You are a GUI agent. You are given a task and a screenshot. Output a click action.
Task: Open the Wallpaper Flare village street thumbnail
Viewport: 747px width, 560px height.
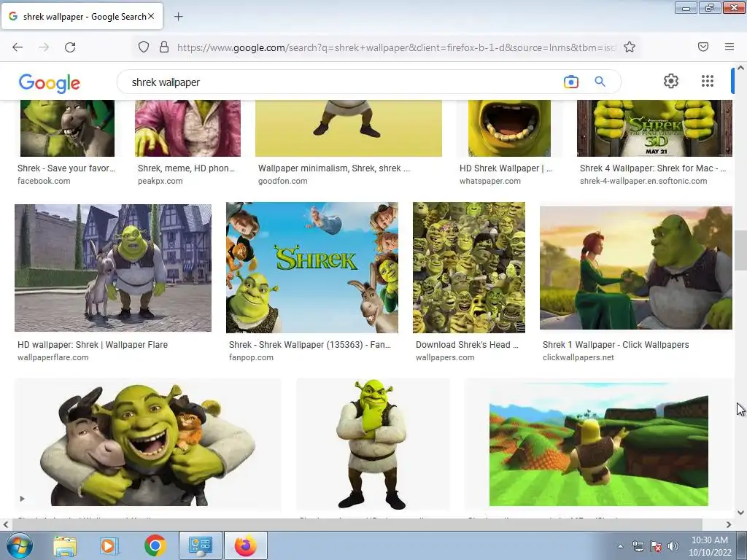(x=113, y=268)
